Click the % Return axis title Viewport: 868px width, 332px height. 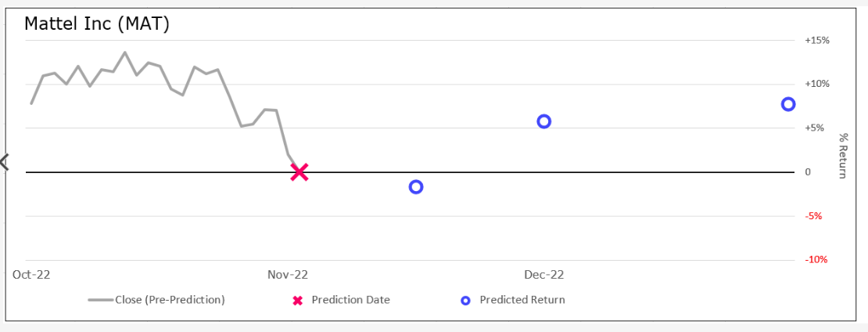[844, 155]
